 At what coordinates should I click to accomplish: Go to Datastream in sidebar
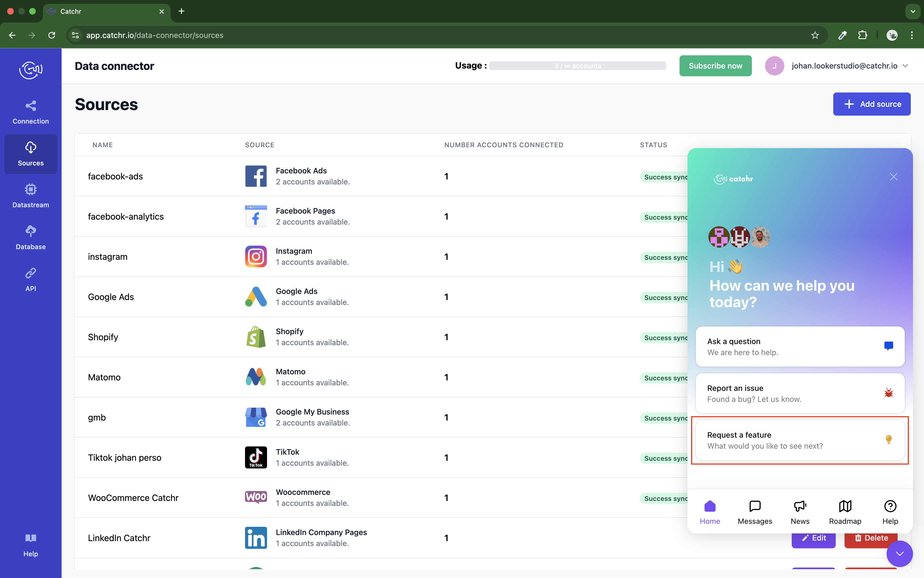31,196
